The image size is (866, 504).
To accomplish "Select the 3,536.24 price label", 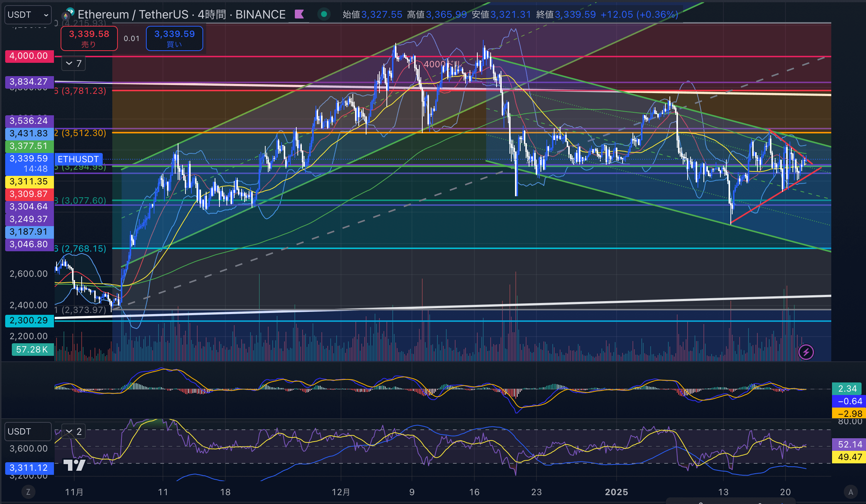I will pos(29,121).
